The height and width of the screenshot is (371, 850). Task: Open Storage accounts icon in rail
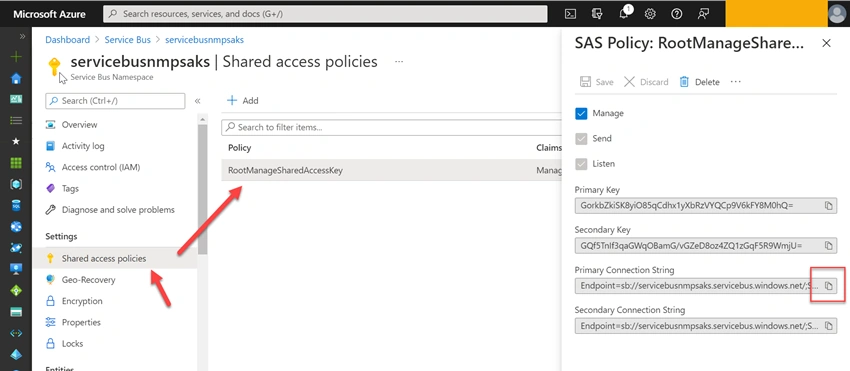point(16,312)
